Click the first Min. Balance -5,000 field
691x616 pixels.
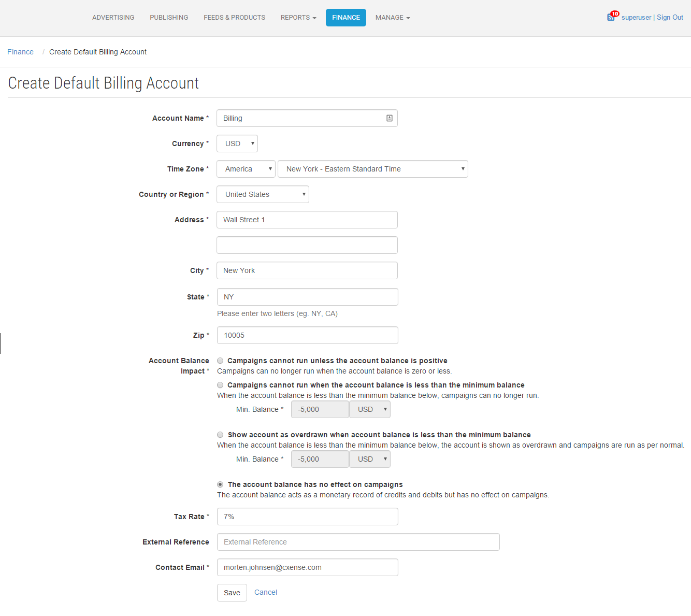click(320, 409)
